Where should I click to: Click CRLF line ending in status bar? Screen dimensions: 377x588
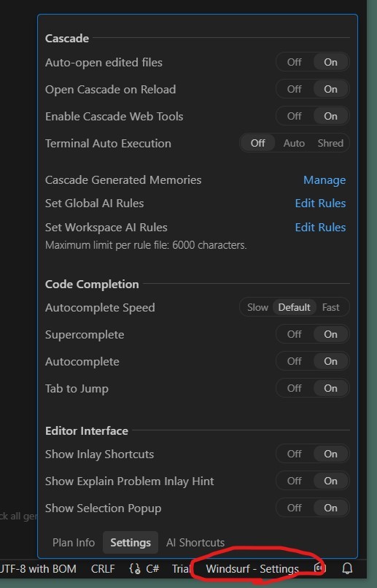tap(103, 569)
